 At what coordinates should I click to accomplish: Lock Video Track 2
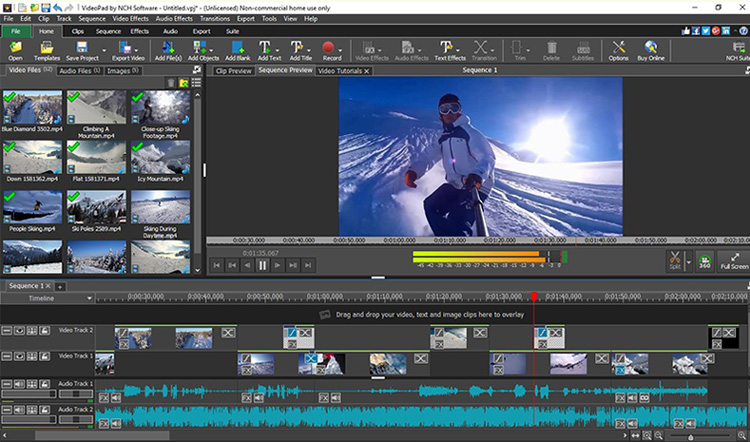click(x=44, y=331)
